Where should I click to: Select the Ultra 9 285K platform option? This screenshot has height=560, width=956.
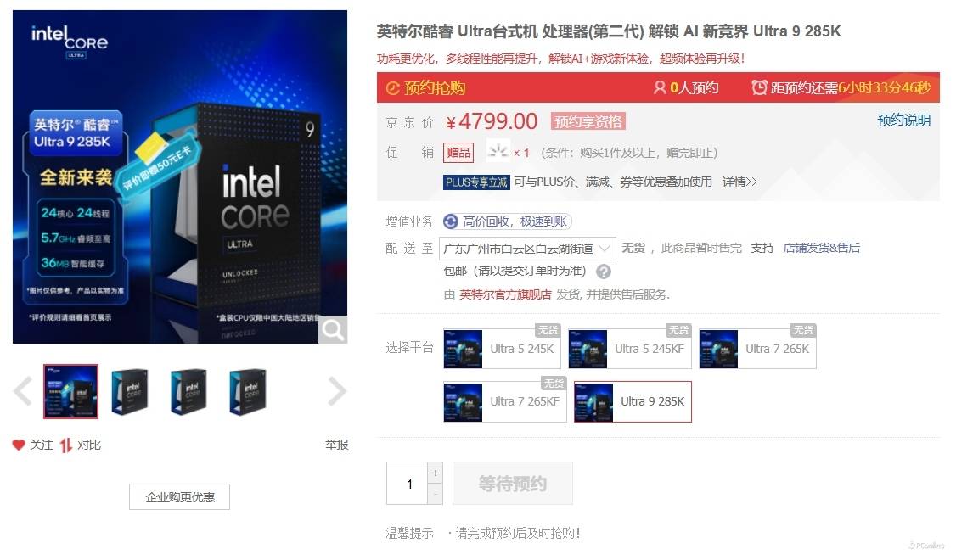(x=633, y=401)
